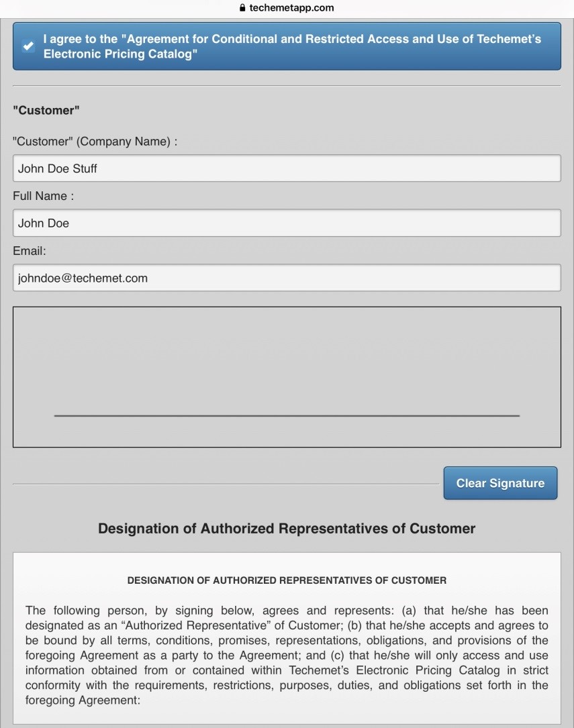The image size is (574, 728).
Task: Click the "Full Name :" label
Action: [x=43, y=196]
